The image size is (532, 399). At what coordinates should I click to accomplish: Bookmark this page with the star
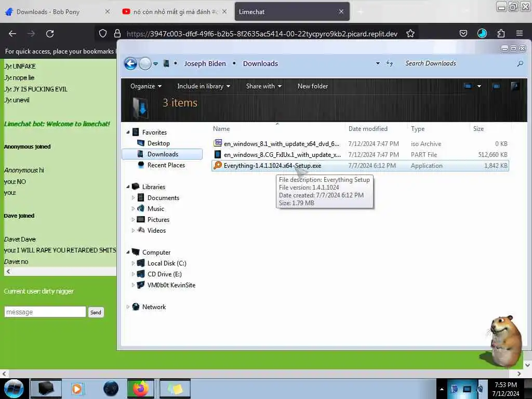[x=410, y=34]
